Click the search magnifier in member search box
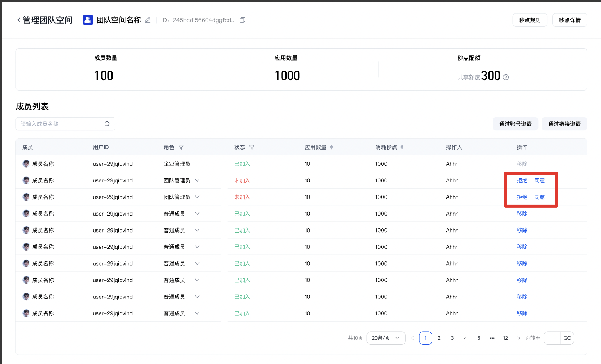 [107, 124]
